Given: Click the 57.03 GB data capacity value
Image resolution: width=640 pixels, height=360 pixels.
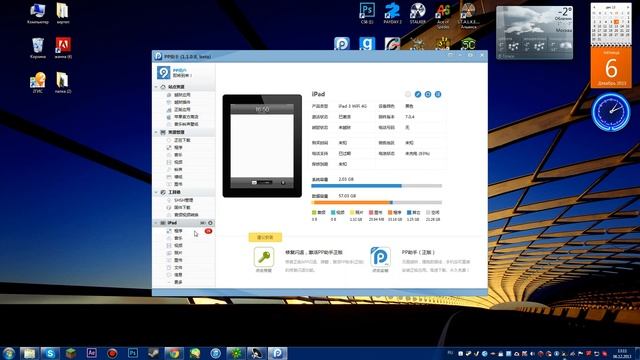Looking at the screenshot, I should click(x=347, y=196).
